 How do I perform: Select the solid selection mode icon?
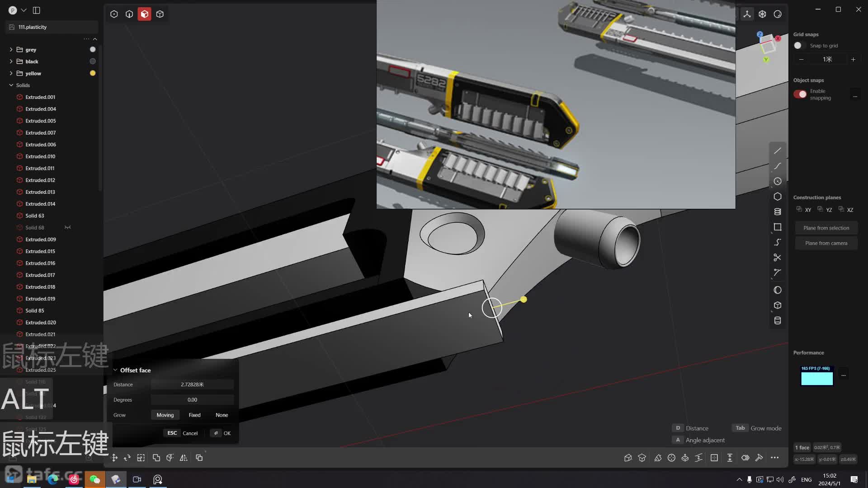160,14
